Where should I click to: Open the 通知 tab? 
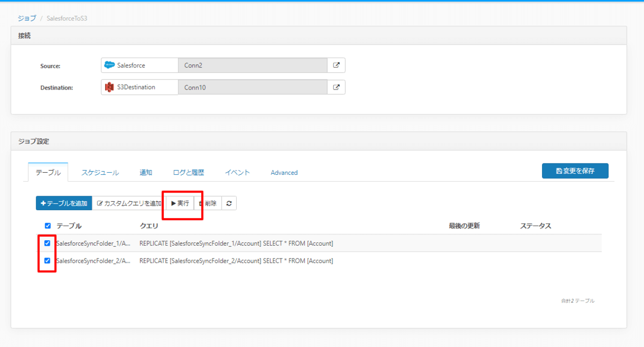[x=146, y=173]
